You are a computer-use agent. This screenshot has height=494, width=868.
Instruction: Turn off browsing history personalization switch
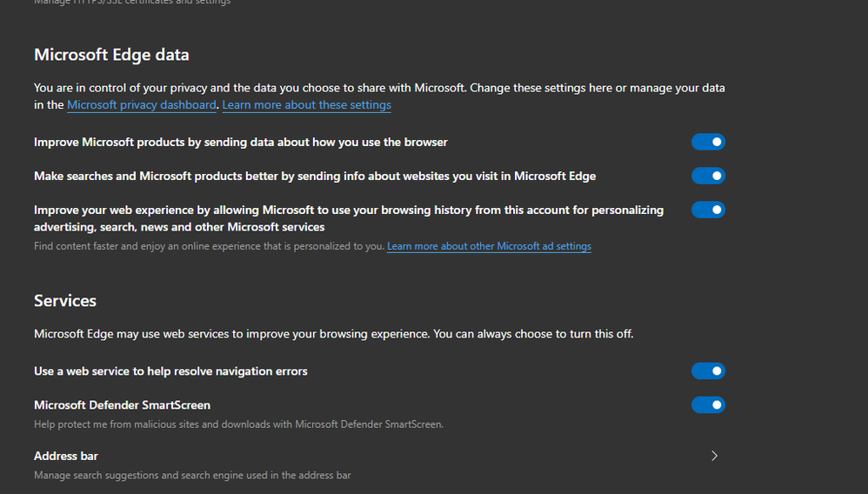(708, 210)
